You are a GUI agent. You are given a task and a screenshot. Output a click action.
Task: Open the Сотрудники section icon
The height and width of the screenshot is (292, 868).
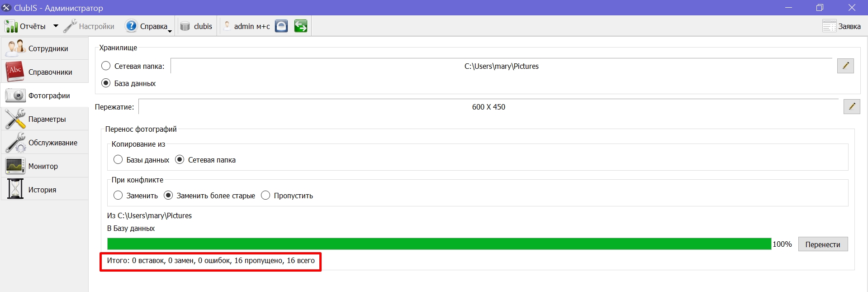tap(15, 48)
